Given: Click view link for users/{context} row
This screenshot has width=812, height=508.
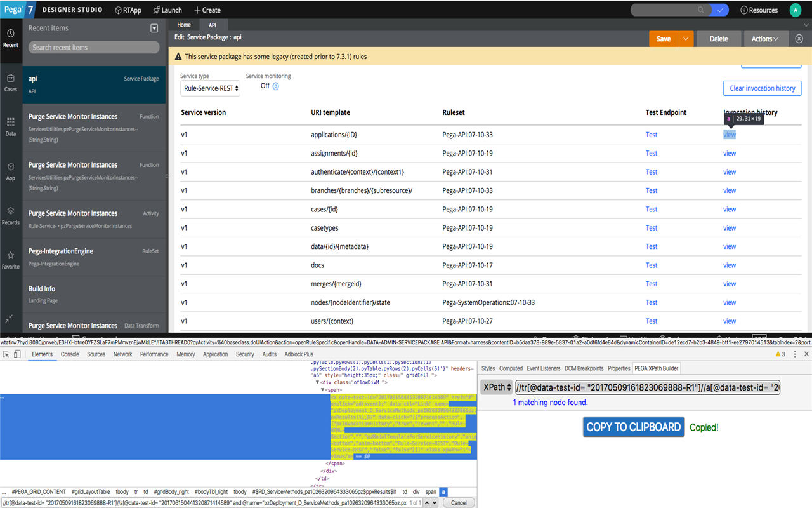Looking at the screenshot, I should (x=730, y=321).
